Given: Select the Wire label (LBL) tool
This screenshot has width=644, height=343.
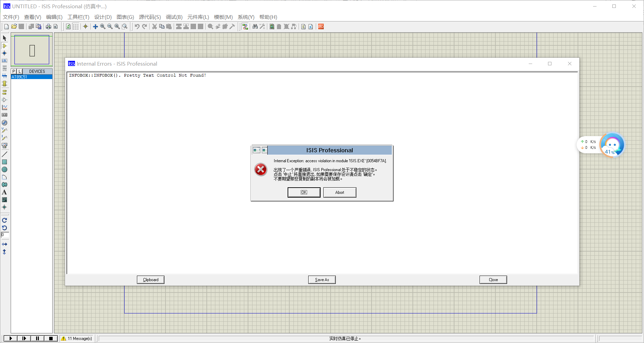Looking at the screenshot, I should pos(4,61).
